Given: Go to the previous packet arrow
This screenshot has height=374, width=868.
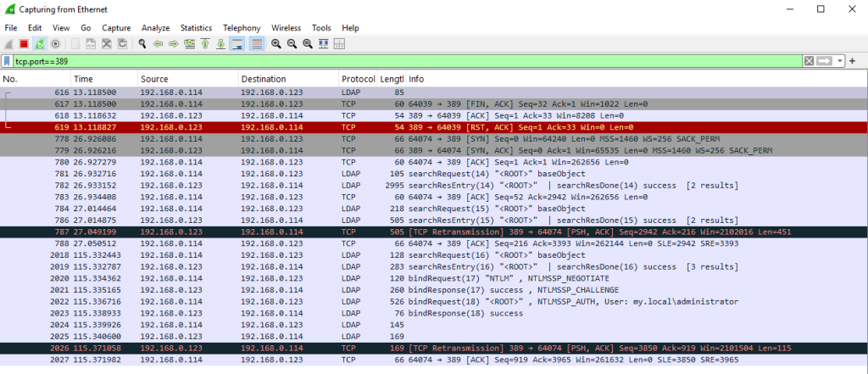Looking at the screenshot, I should click(x=159, y=43).
